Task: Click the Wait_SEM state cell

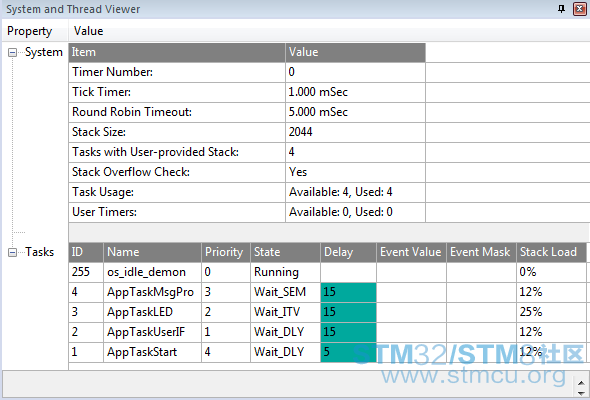Action: click(286, 292)
